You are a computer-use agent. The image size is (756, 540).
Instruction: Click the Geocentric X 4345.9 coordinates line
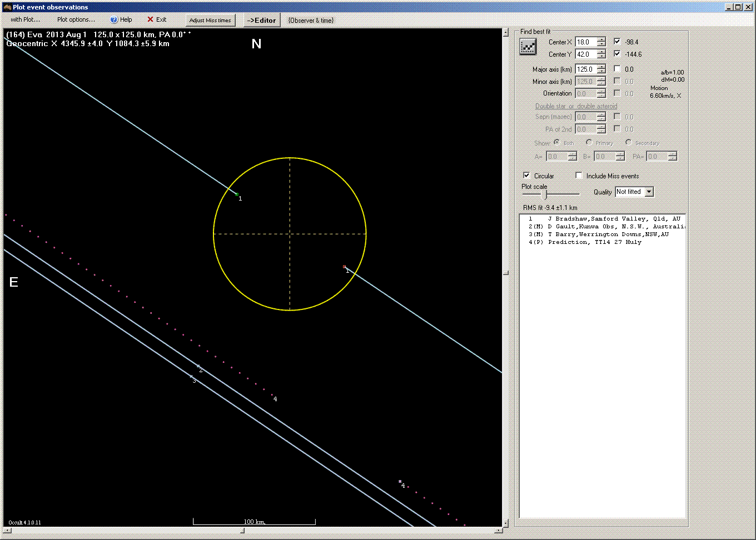[88, 43]
